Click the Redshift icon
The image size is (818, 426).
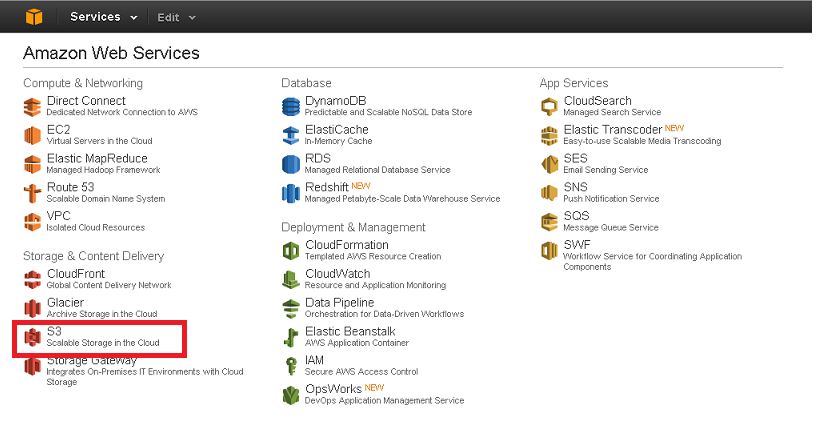point(291,193)
